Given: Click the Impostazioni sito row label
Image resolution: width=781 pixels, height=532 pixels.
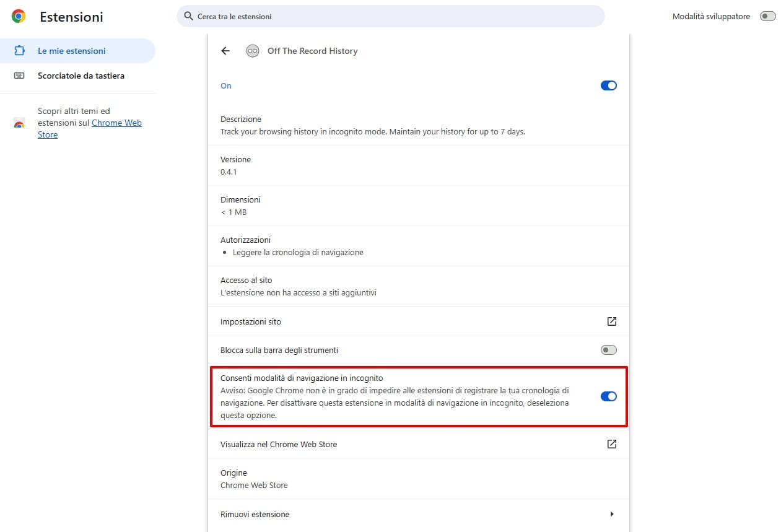Looking at the screenshot, I should point(251,322).
